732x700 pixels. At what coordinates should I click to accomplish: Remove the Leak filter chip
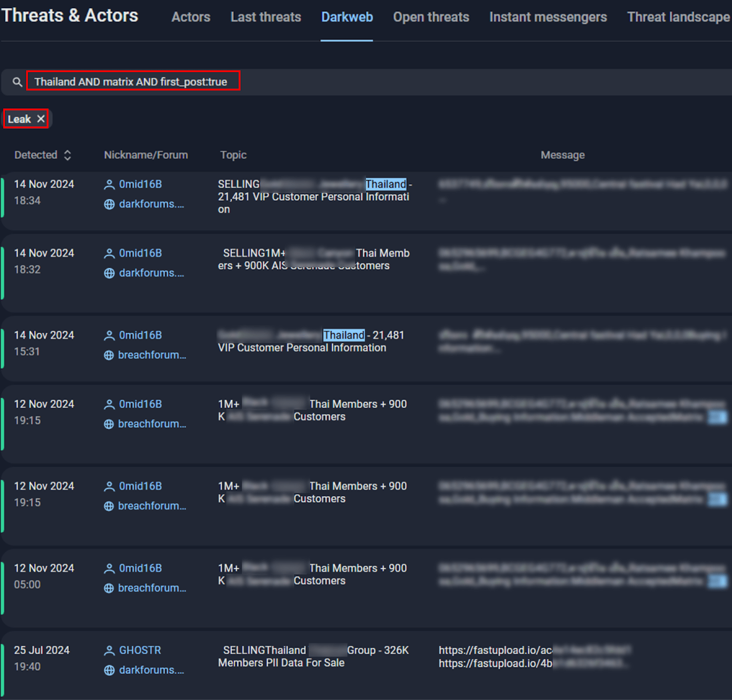(41, 118)
